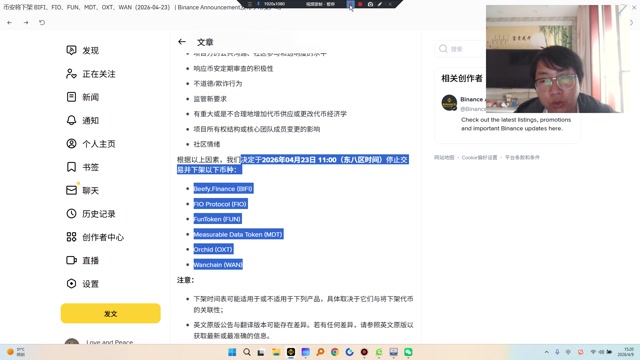Go back using the arrow beside 文章
Image resolution: width=640 pixels, height=360 pixels.
click(x=182, y=42)
